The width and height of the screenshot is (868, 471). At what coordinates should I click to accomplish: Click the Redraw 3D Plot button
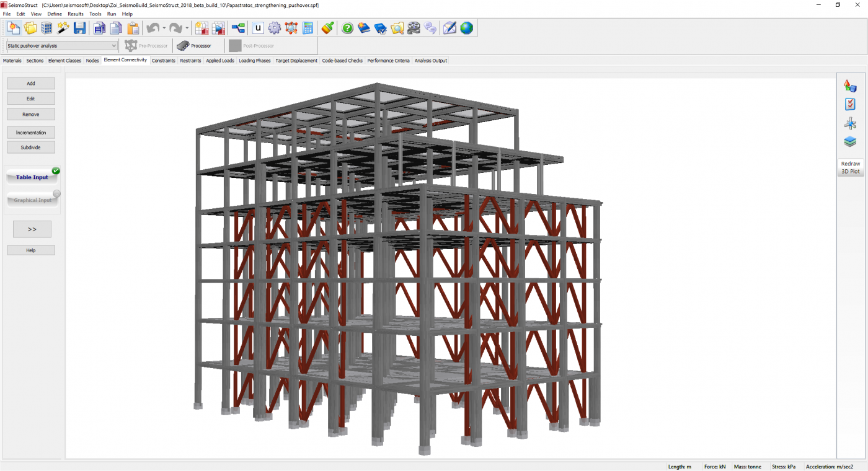coord(850,167)
